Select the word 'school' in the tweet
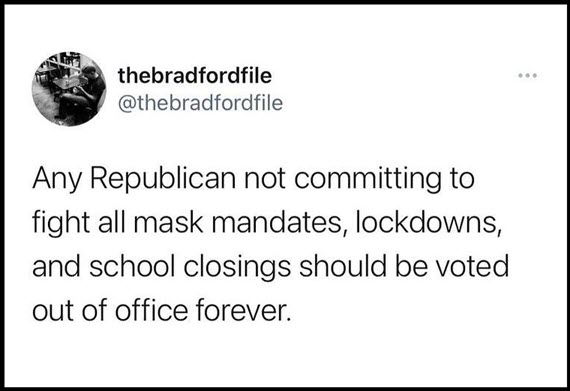Viewport: 570px width, 391px height. point(131,266)
